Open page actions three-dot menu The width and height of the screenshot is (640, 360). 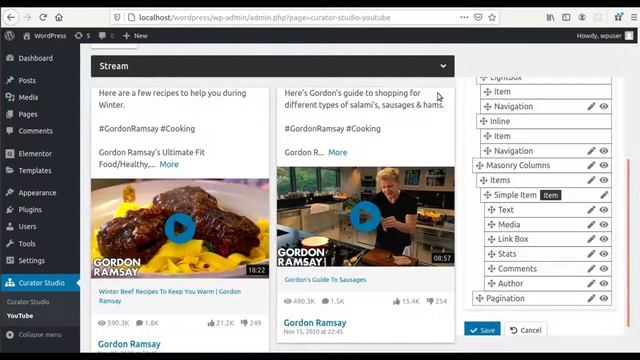click(464, 17)
